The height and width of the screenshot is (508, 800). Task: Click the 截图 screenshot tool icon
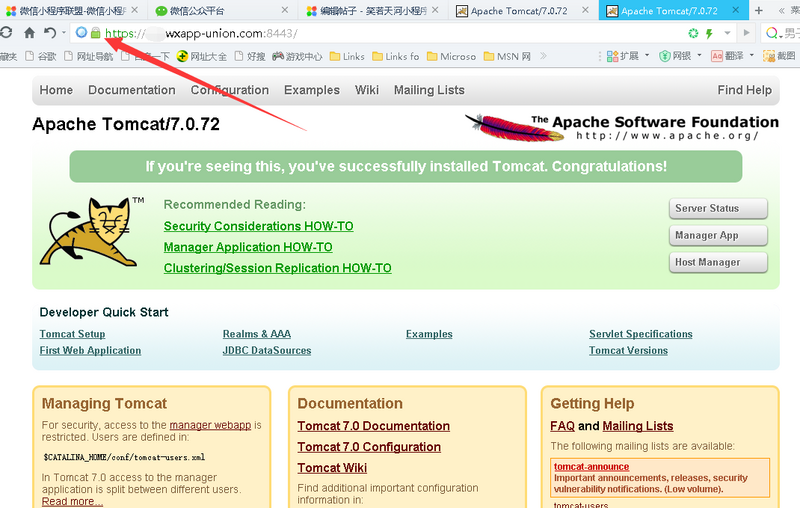tap(768, 56)
